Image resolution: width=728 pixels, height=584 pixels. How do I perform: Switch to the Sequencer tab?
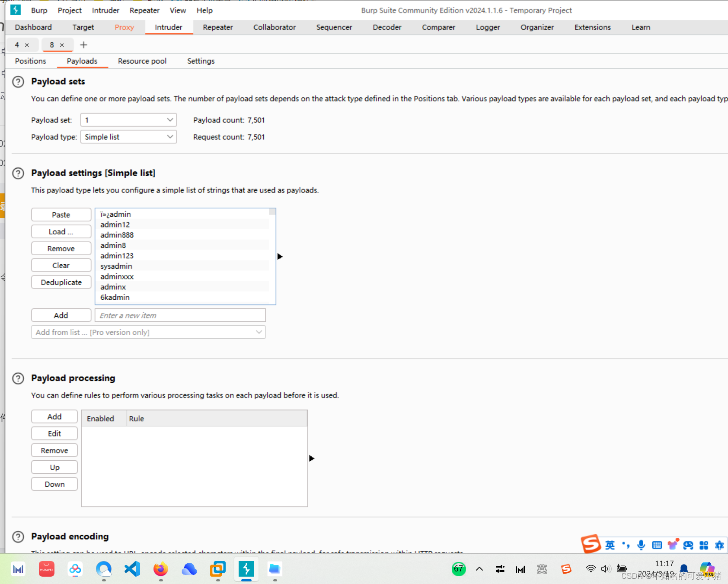334,27
